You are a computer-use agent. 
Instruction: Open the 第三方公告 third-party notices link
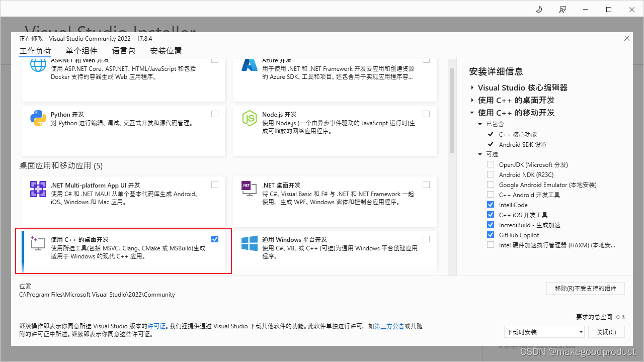point(389,326)
